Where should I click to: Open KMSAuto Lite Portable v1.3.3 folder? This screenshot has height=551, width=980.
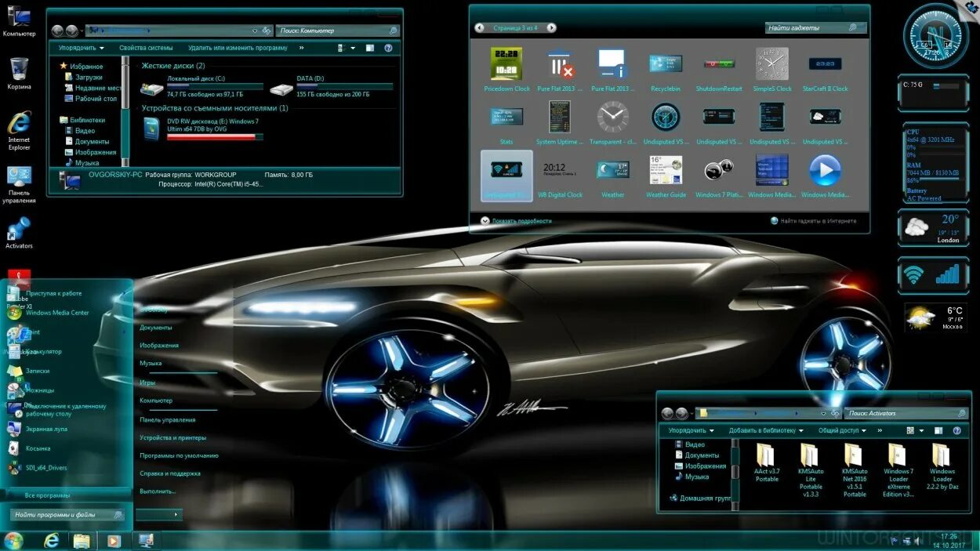coord(811,470)
